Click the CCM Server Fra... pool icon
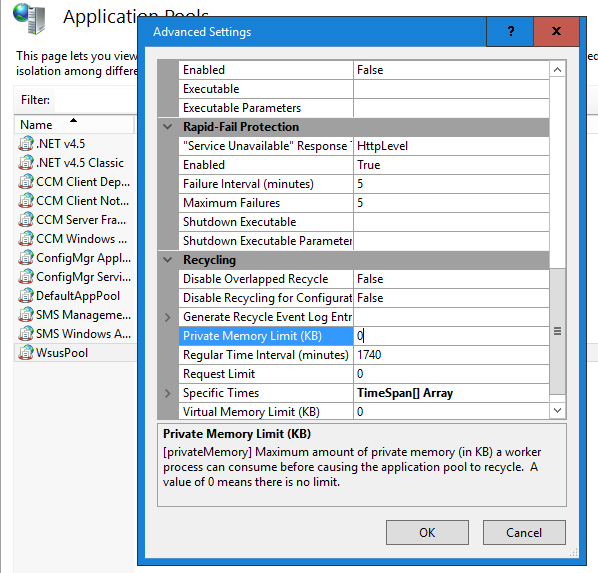The width and height of the screenshot is (598, 573). 26,220
